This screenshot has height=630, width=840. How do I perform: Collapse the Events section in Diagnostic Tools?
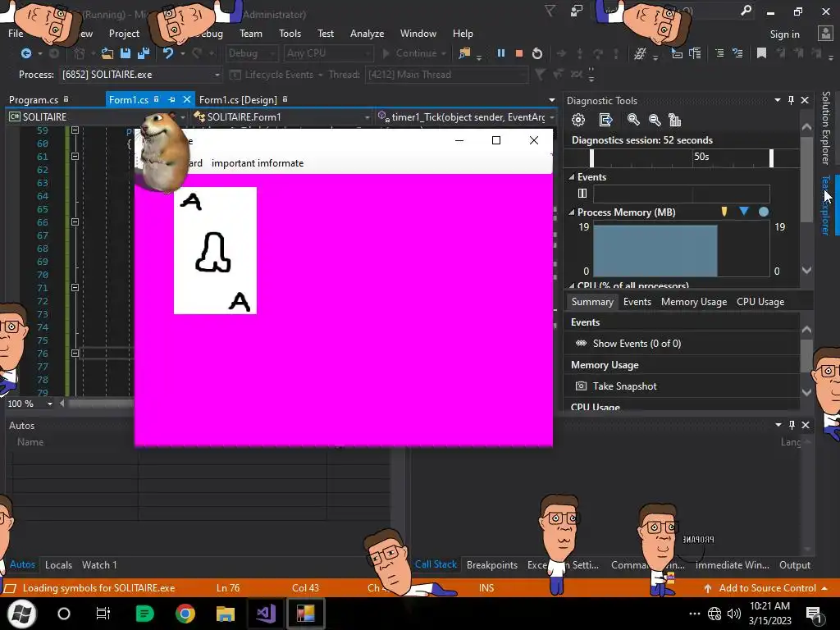tap(572, 177)
